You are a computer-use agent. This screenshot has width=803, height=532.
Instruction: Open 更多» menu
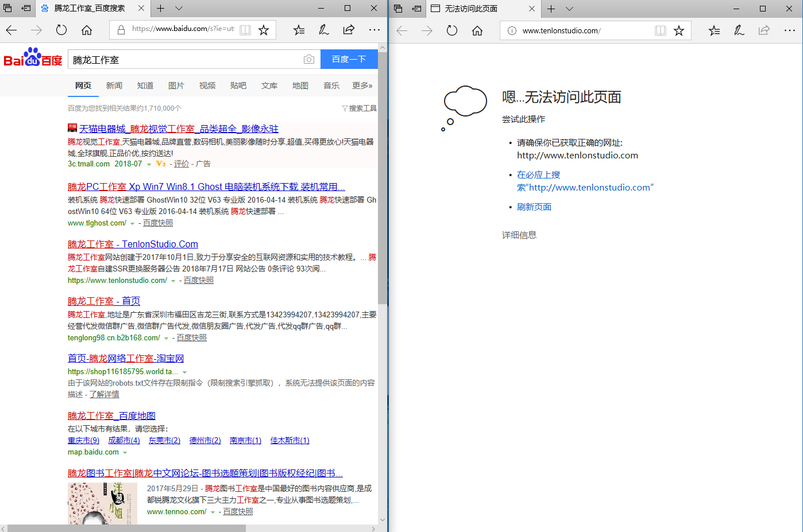pyautogui.click(x=362, y=86)
